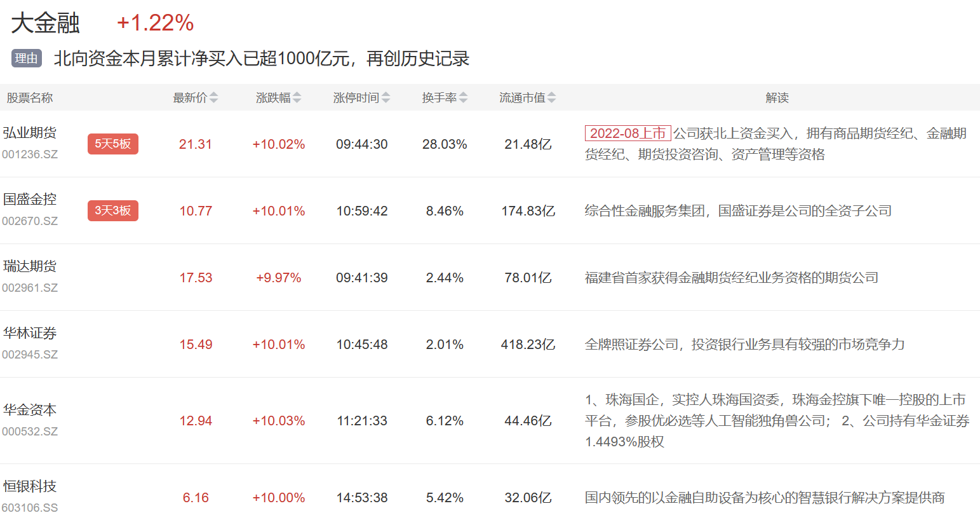Open stock 华金资本

coord(30,410)
